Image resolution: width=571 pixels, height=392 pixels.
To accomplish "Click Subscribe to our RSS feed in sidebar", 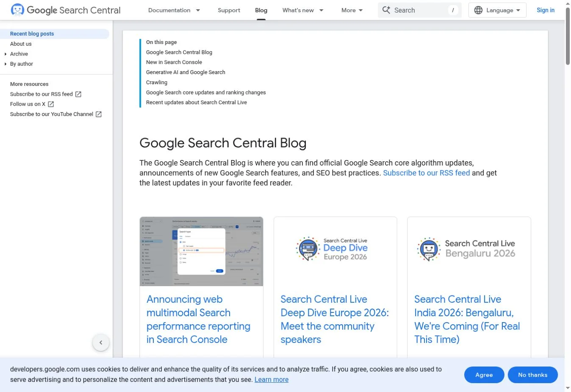I will (x=42, y=94).
